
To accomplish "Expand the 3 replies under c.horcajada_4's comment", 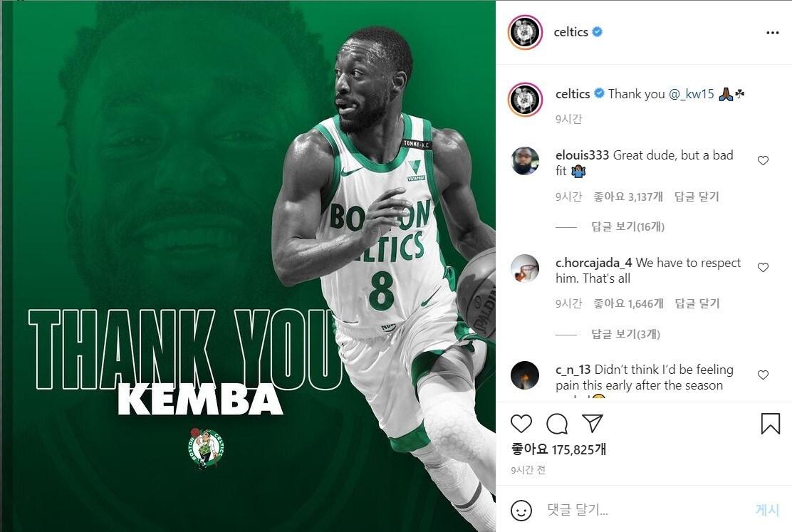I will pos(626,334).
